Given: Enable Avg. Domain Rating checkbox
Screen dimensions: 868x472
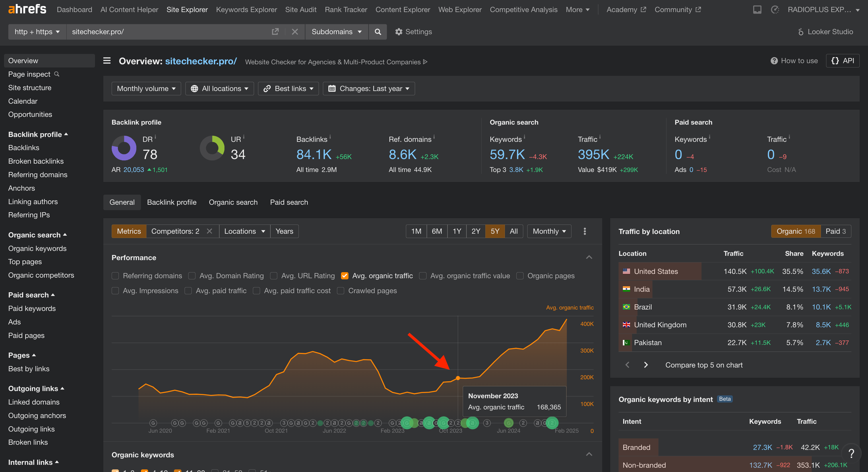Looking at the screenshot, I should tap(192, 276).
